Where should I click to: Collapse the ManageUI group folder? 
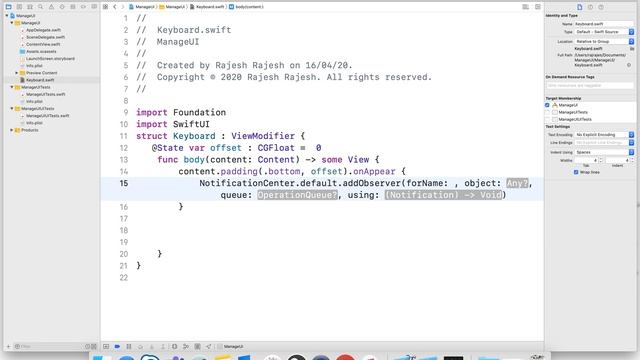[12, 23]
